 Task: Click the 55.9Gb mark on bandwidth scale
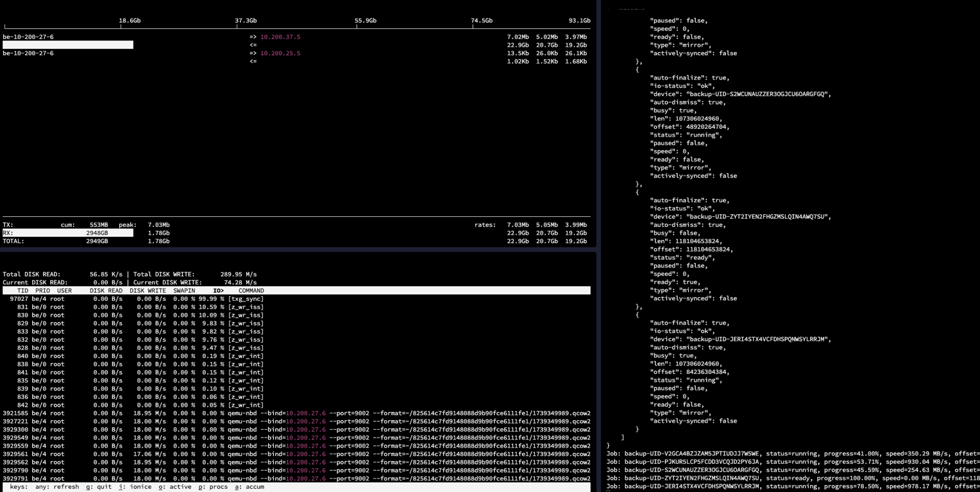tap(365, 21)
